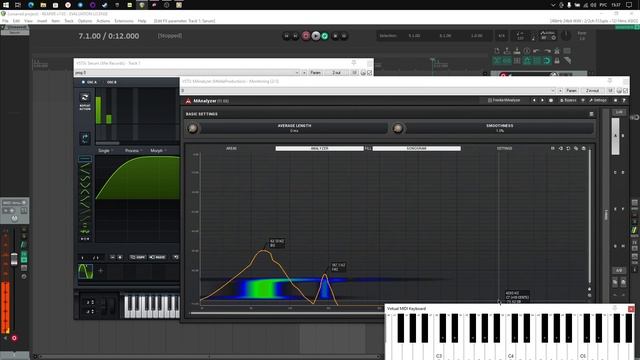Click the Stop transport button
This screenshot has width=640, height=360.
(x=335, y=36)
